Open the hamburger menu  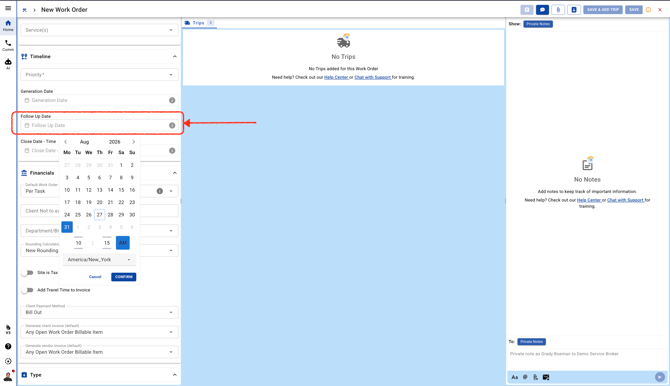coord(8,8)
